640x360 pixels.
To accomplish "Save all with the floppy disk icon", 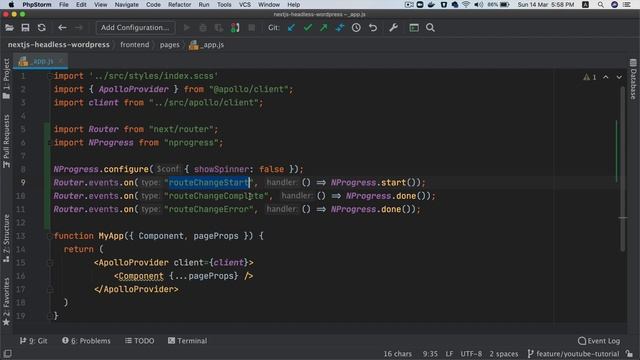I will (25, 28).
